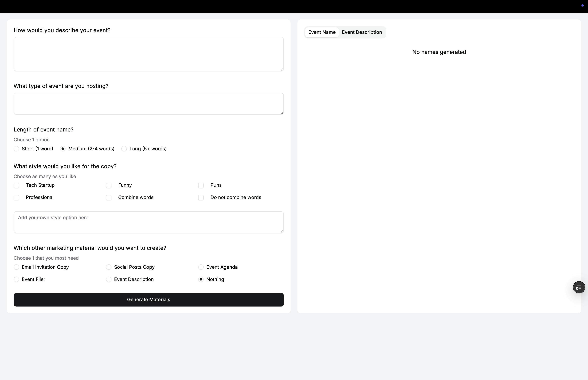Pick Event Description marketing material radio
Screen dimensions: 588x380
point(109,280)
